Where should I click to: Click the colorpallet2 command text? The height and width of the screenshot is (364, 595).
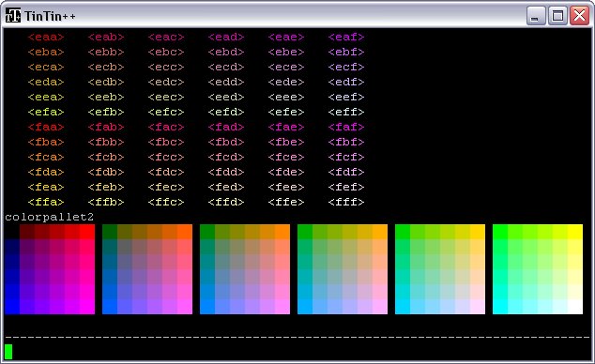(x=50, y=218)
